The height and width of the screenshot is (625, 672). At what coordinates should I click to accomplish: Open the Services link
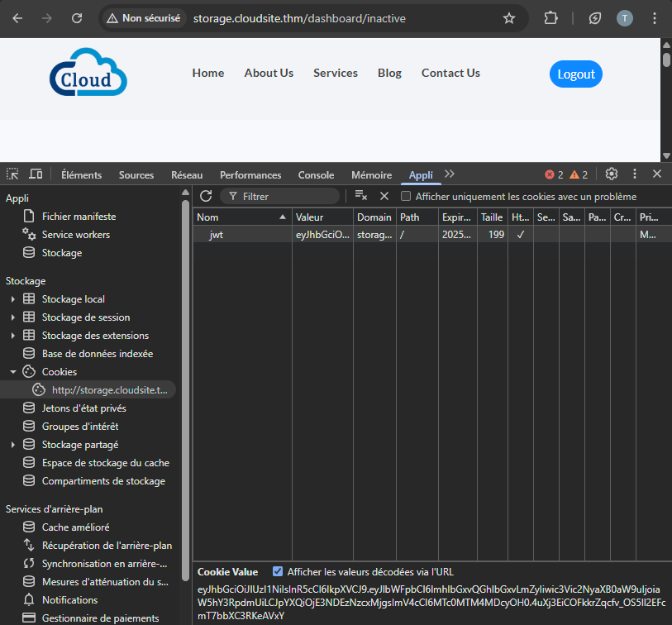point(336,73)
